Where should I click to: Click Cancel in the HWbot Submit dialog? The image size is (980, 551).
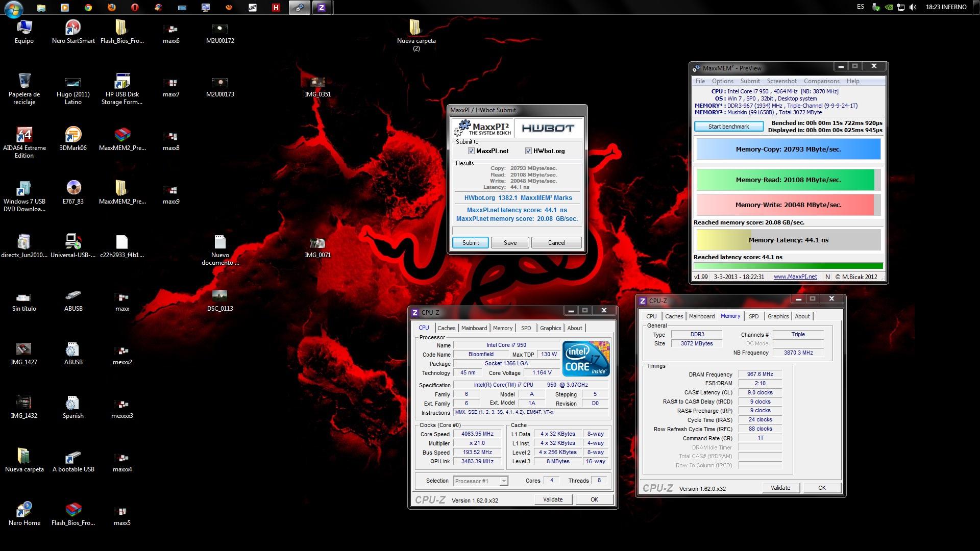pos(556,243)
